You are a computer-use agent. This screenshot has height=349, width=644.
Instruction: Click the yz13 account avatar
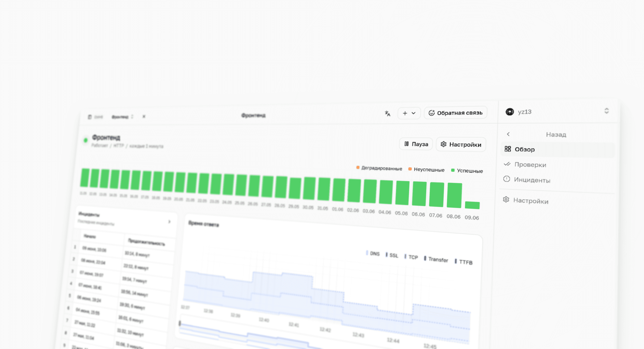pyautogui.click(x=510, y=112)
